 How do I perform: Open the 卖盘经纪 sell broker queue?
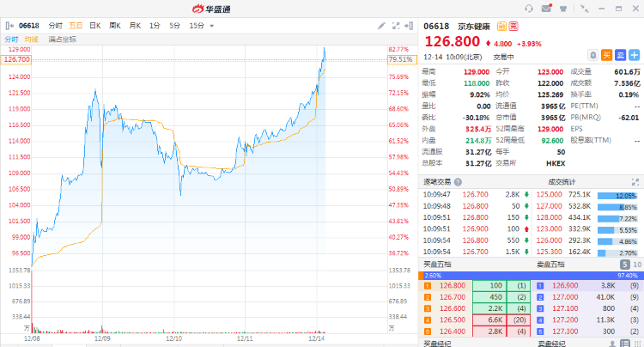coord(551,344)
